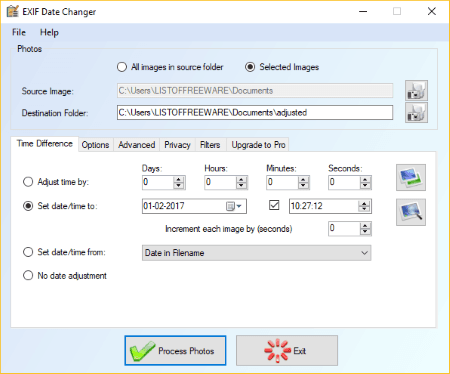Screen dimensions: 450x374
Task: Click the Process Photos button
Action: (175, 351)
